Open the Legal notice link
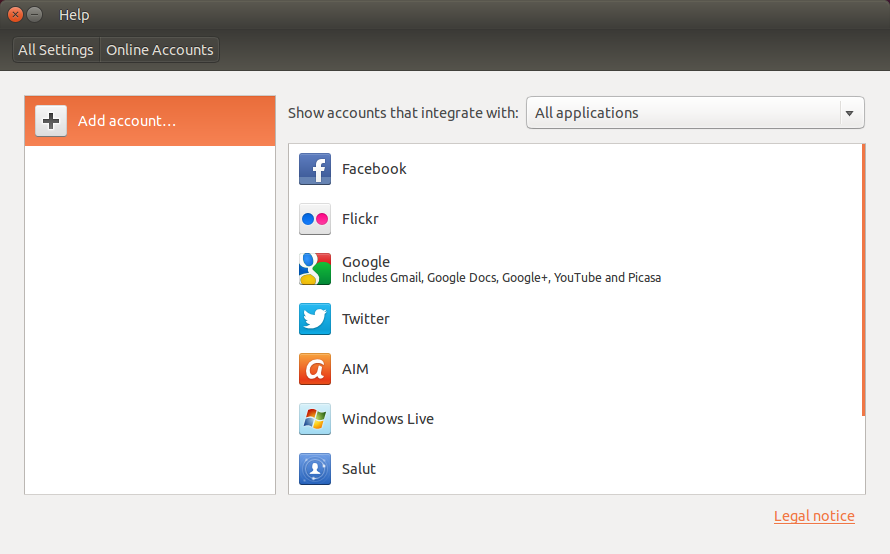Viewport: 890px width, 554px height. click(814, 516)
